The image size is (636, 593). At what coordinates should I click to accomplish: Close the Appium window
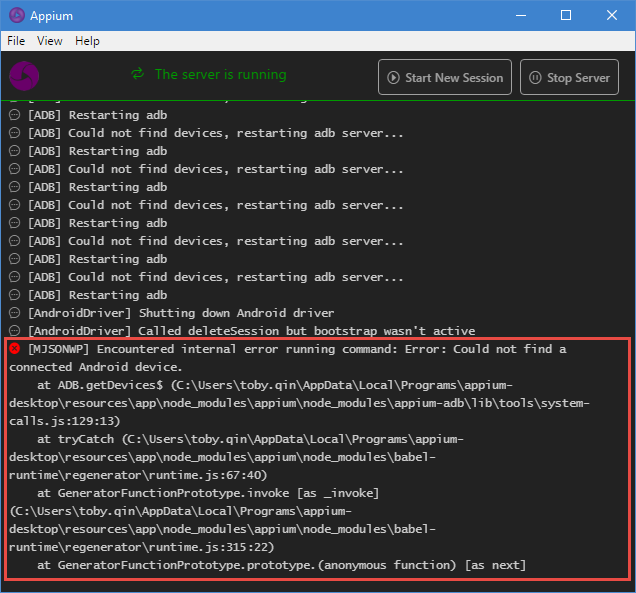(612, 15)
